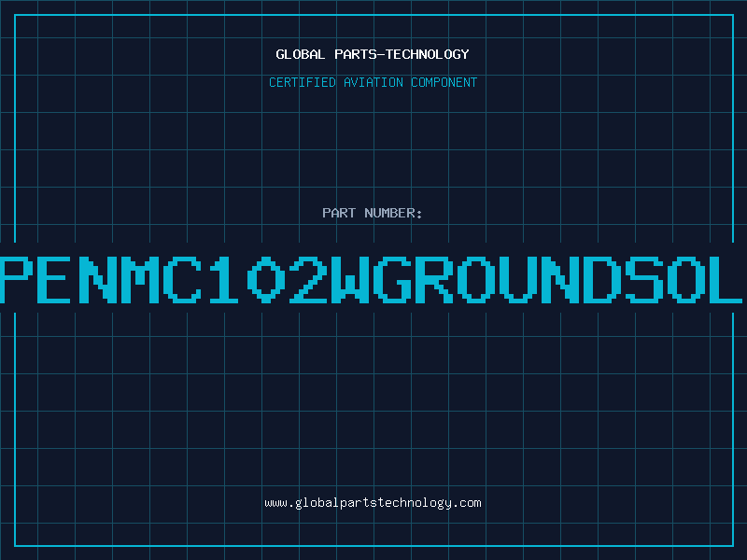Image resolution: width=747 pixels, height=560 pixels.
Task: Click the part number PENMC102WGROUNDSOL
Action: [x=373, y=279]
